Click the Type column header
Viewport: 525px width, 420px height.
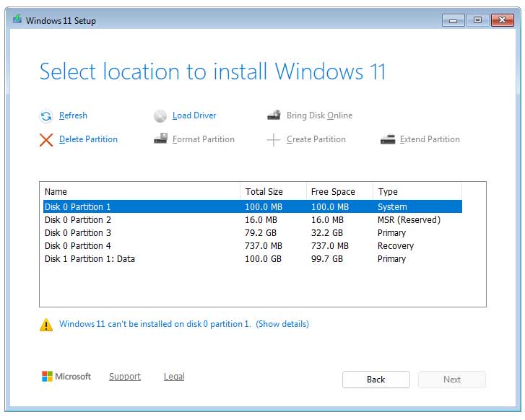point(417,192)
